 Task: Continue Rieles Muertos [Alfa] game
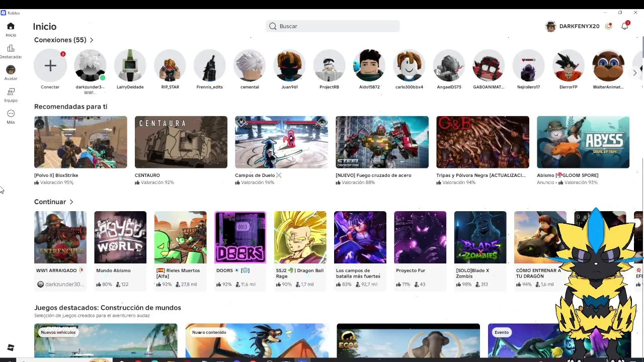[x=180, y=237]
